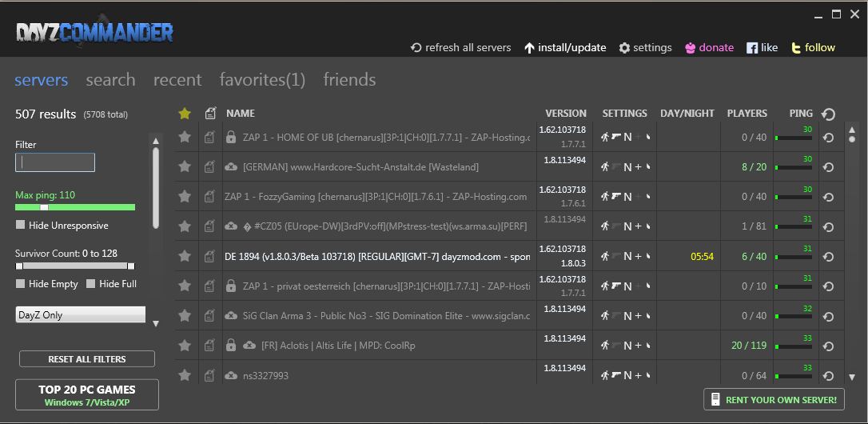
Task: Favorite the DE 1894 server with star
Action: [185, 256]
